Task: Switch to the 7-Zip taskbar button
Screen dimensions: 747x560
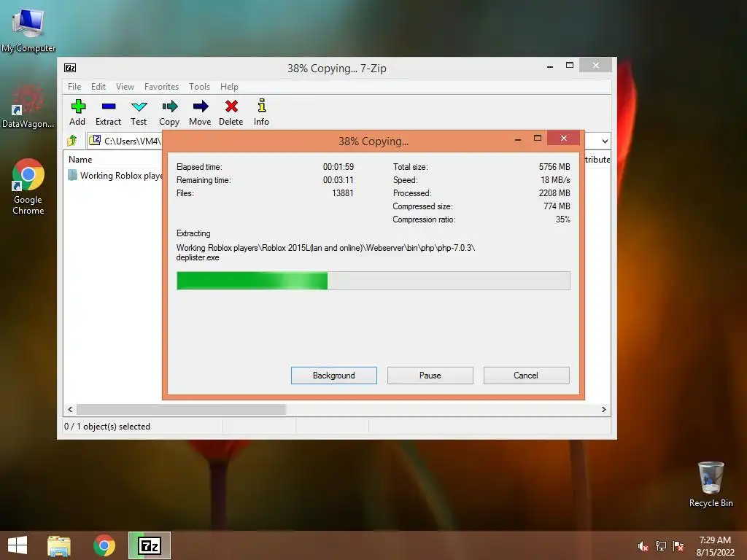Action: click(x=149, y=545)
